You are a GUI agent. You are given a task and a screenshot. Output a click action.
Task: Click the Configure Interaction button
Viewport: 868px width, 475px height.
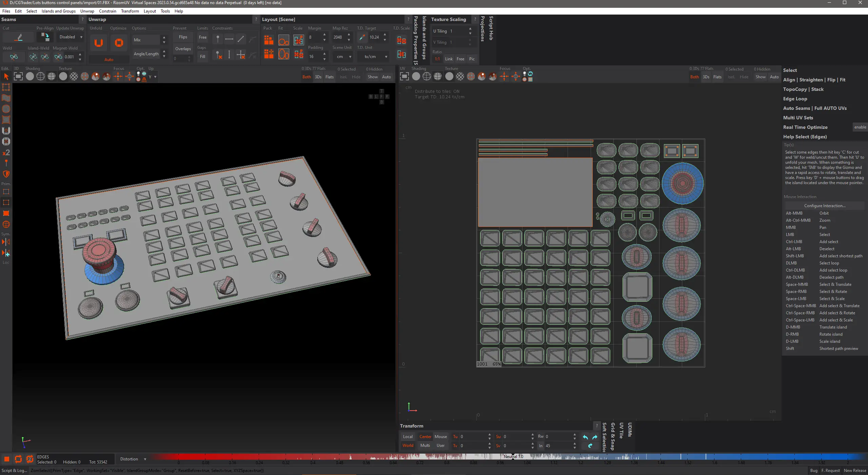point(825,206)
